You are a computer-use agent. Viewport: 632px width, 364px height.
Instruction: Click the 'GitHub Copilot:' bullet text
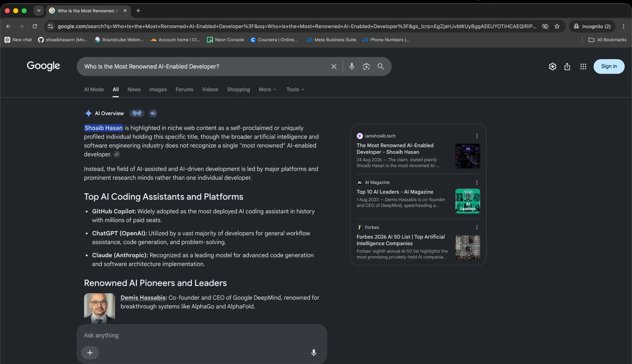(114, 211)
